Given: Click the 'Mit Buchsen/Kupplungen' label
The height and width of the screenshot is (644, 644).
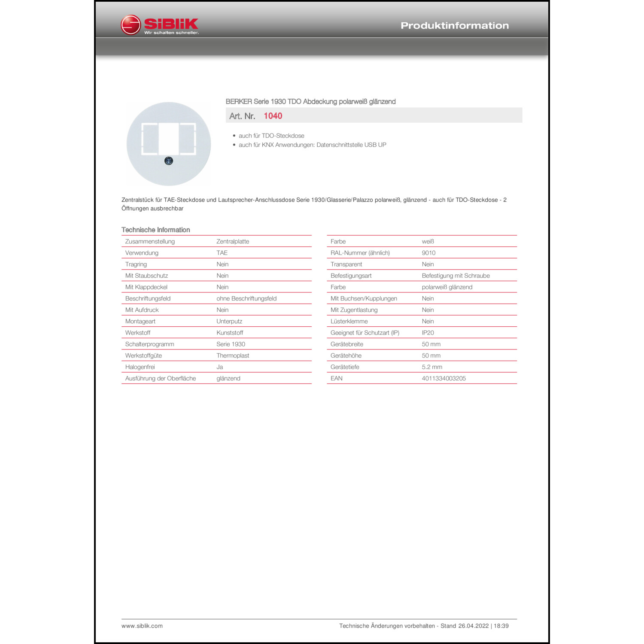Looking at the screenshot, I should click(364, 298).
